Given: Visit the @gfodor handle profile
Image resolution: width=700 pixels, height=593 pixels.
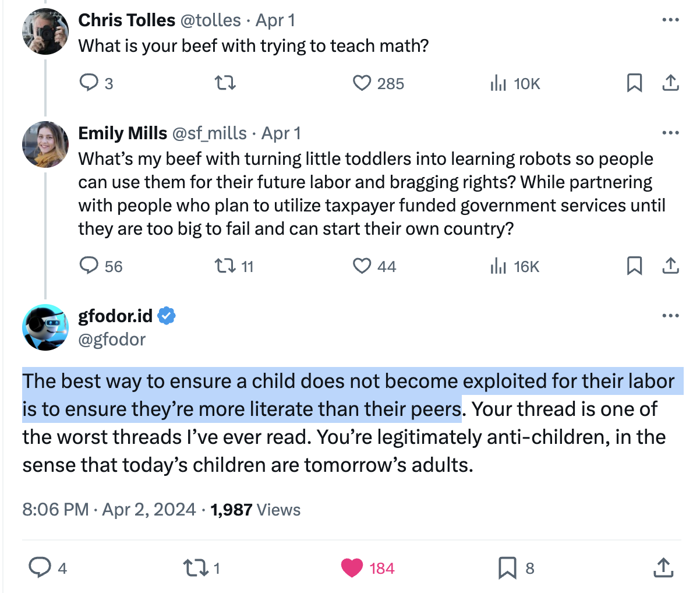Looking at the screenshot, I should tap(112, 339).
